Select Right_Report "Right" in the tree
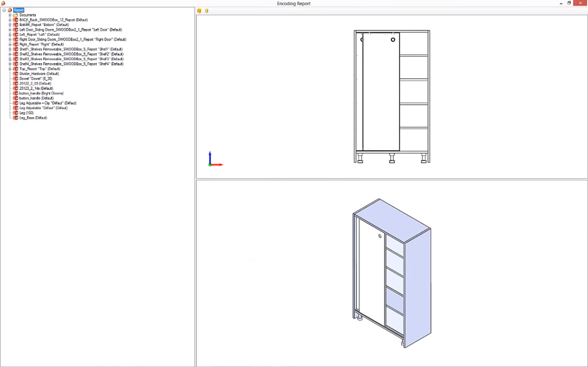Viewport: 588px width, 367px height. click(x=42, y=44)
